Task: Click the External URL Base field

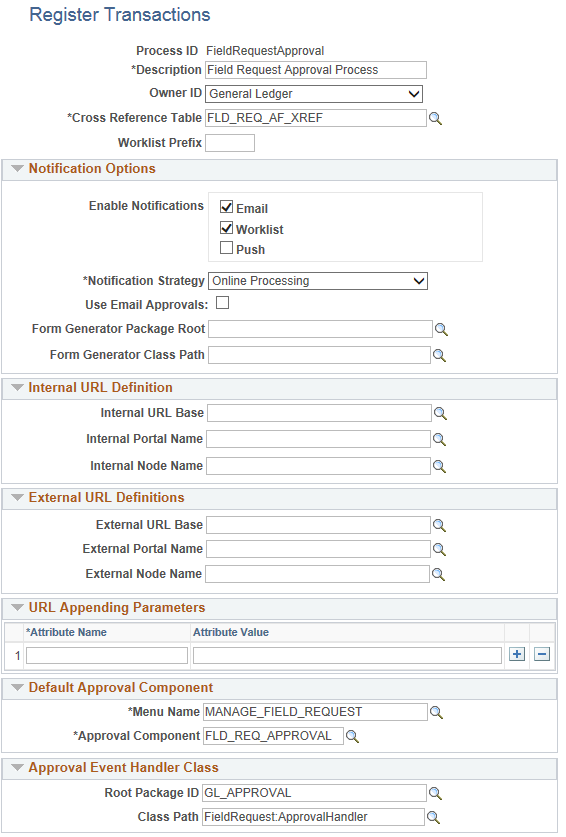Action: coord(318,525)
